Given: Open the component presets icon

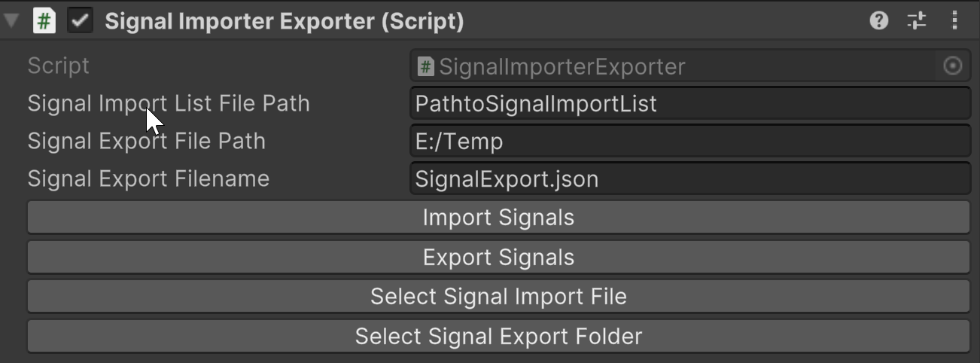Looking at the screenshot, I should (917, 21).
